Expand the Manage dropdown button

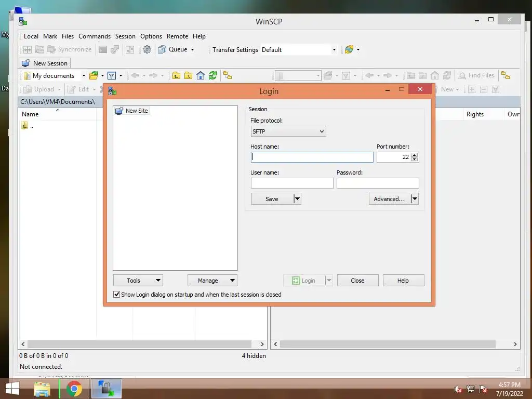212,281
